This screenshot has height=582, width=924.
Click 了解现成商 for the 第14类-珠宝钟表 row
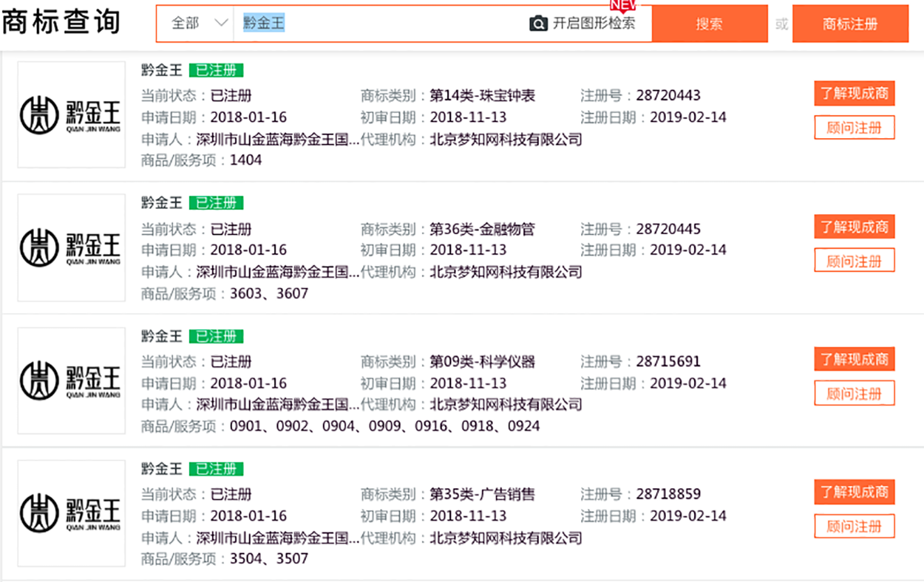pyautogui.click(x=855, y=94)
